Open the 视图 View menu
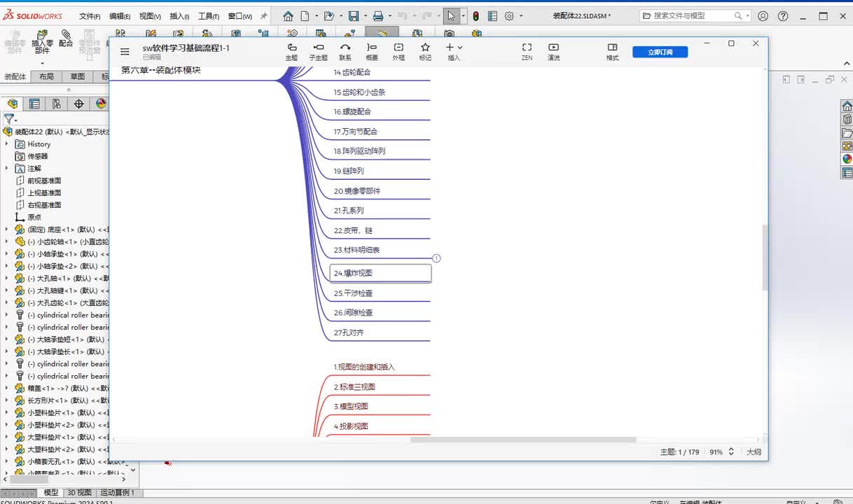 150,16
